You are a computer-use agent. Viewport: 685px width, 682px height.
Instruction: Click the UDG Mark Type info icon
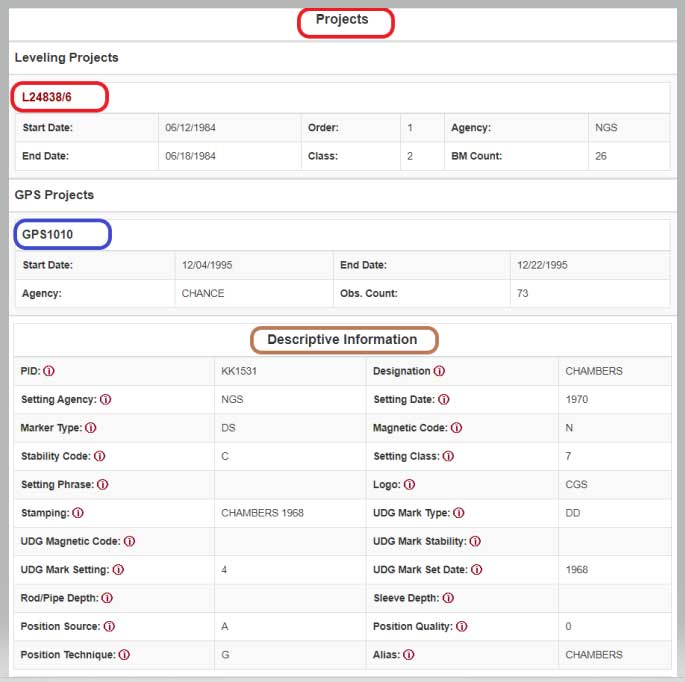(459, 513)
